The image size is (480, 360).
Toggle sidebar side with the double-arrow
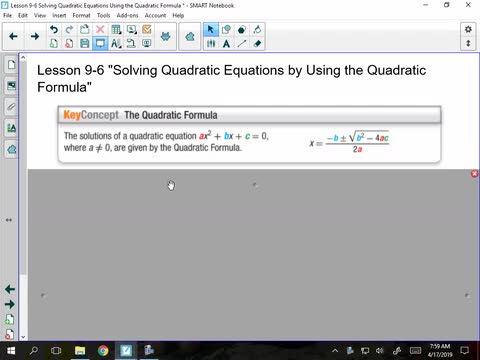tap(9, 220)
